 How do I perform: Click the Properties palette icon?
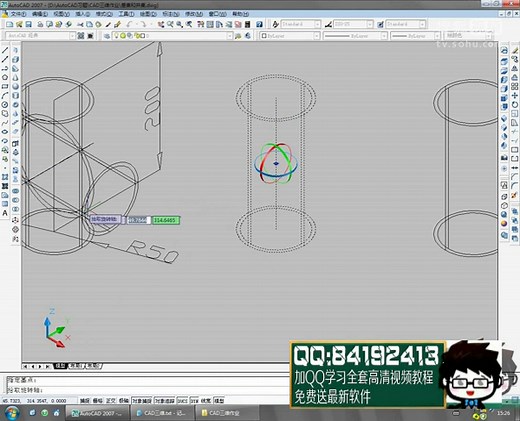(200, 24)
